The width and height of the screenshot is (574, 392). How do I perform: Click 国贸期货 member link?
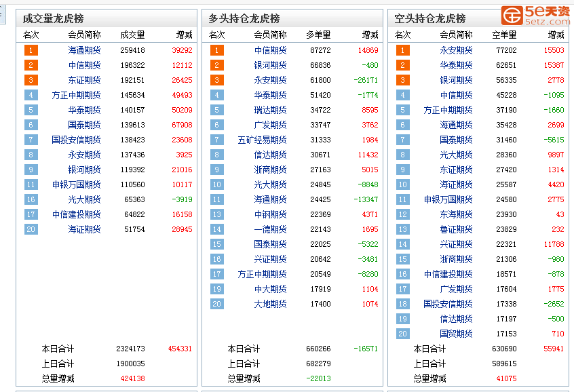pyautogui.click(x=456, y=334)
